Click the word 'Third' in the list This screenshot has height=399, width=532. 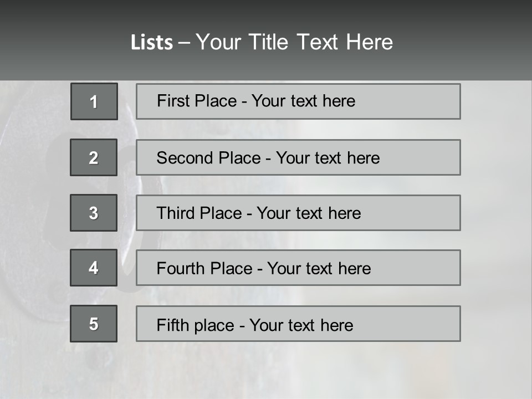pos(176,213)
